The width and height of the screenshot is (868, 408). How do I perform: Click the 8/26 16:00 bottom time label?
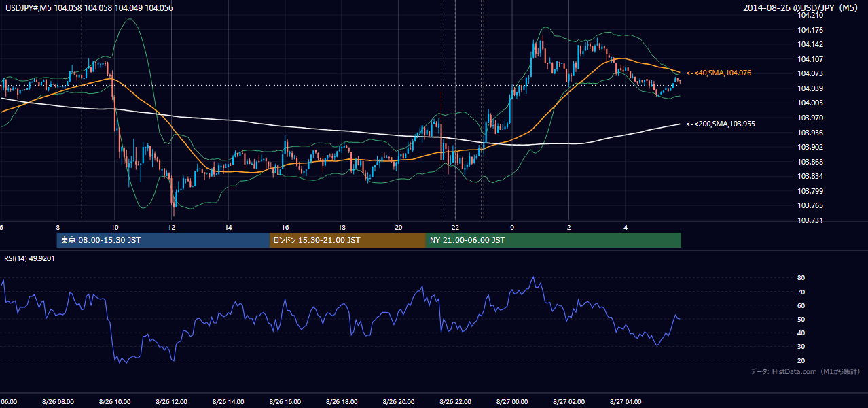point(285,402)
